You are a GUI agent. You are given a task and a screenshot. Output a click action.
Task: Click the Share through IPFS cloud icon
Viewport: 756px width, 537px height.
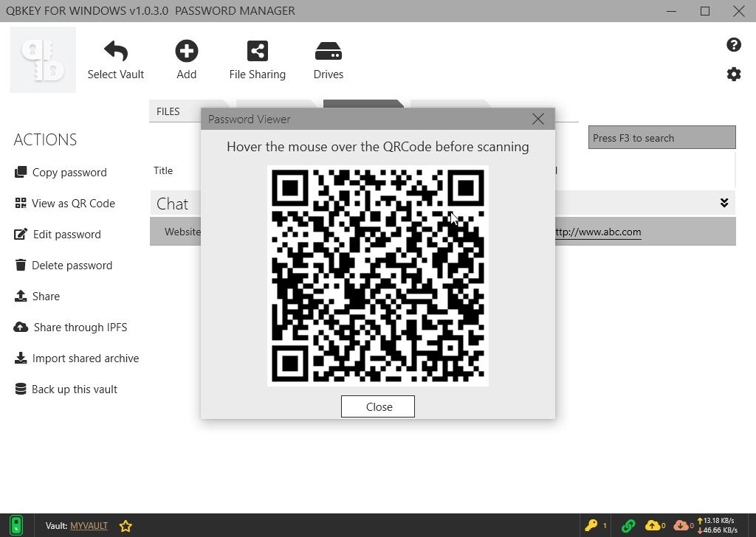coord(21,327)
